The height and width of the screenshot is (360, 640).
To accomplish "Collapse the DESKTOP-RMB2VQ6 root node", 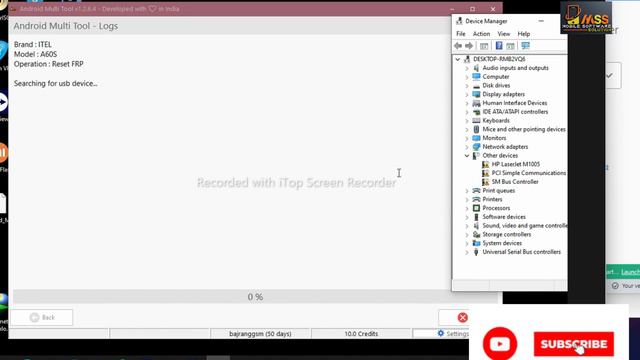I will 458,59.
